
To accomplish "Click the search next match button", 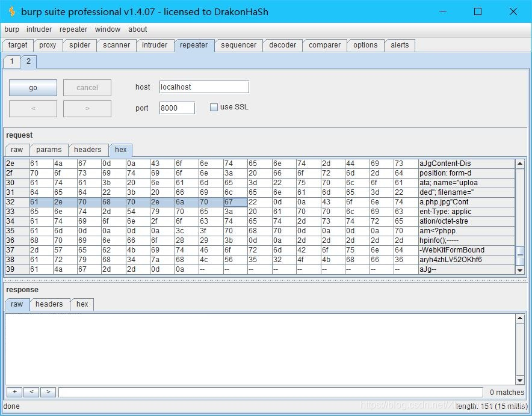I will pyautogui.click(x=48, y=392).
